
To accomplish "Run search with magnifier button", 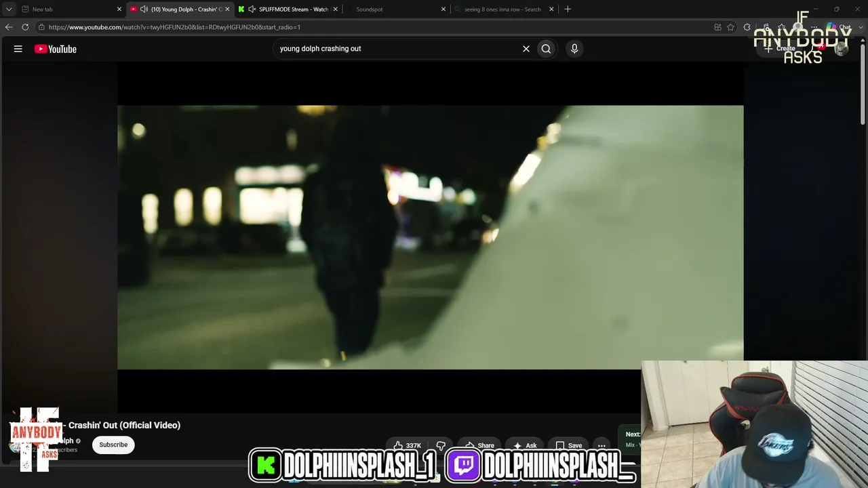I will coord(546,49).
